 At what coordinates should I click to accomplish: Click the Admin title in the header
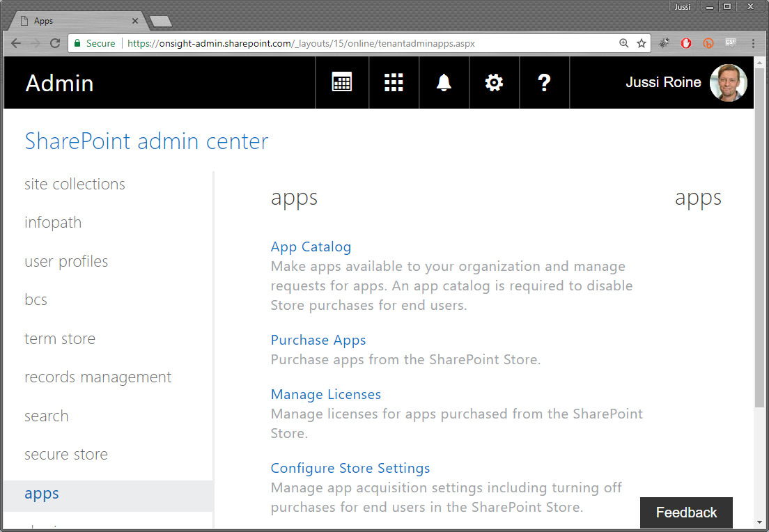[59, 83]
